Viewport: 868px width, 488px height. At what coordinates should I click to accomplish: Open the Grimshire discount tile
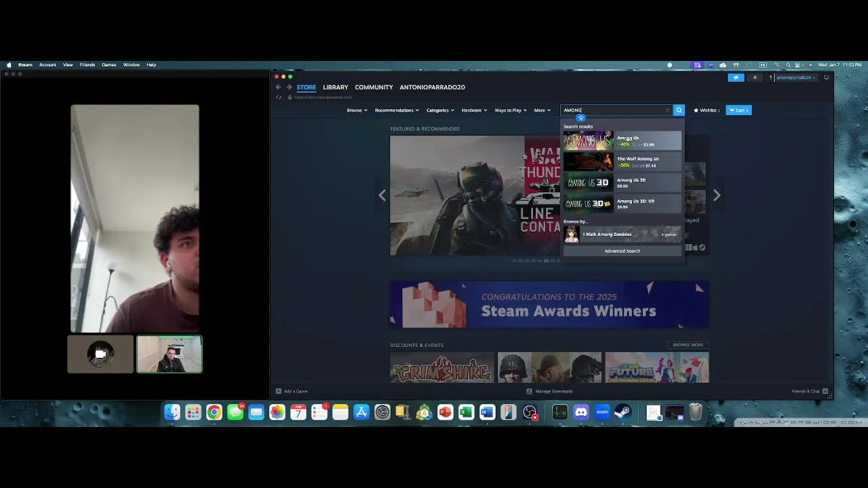(442, 367)
